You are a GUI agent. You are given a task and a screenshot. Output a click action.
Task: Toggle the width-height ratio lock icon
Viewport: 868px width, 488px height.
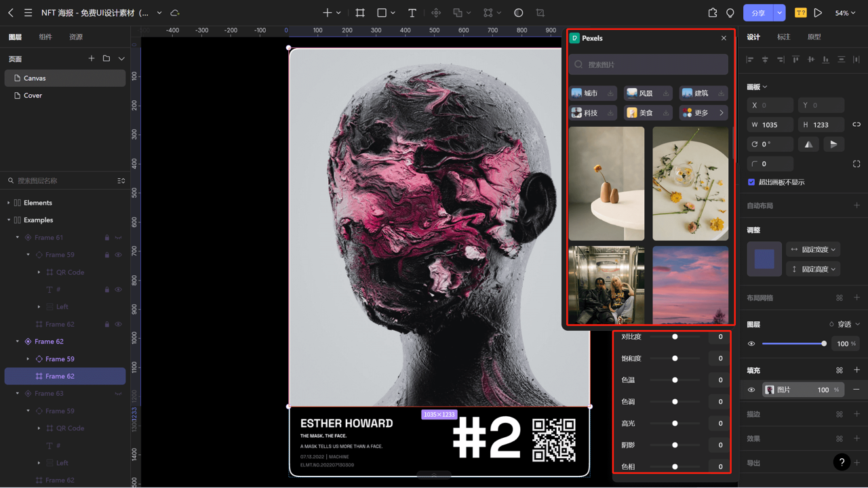pos(856,125)
